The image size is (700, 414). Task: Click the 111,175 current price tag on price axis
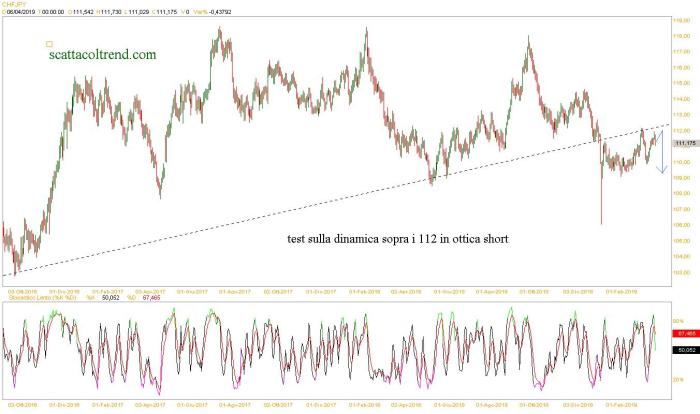686,143
